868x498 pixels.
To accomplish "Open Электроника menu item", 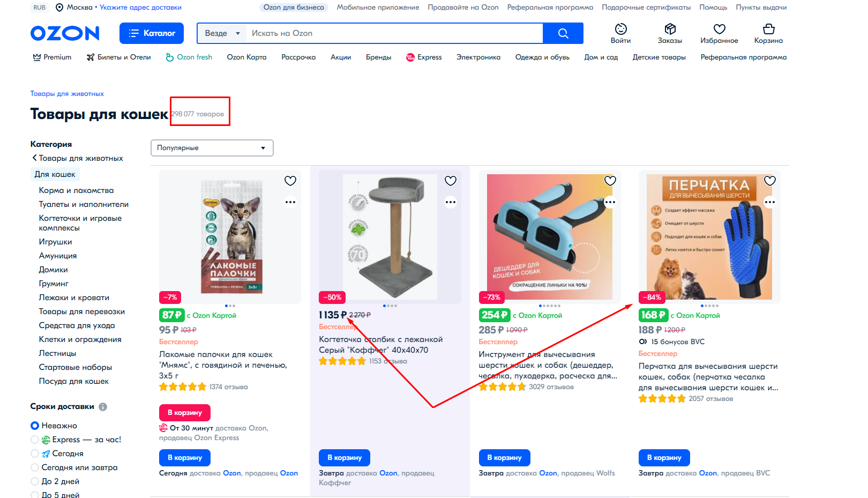I will tap(478, 57).
